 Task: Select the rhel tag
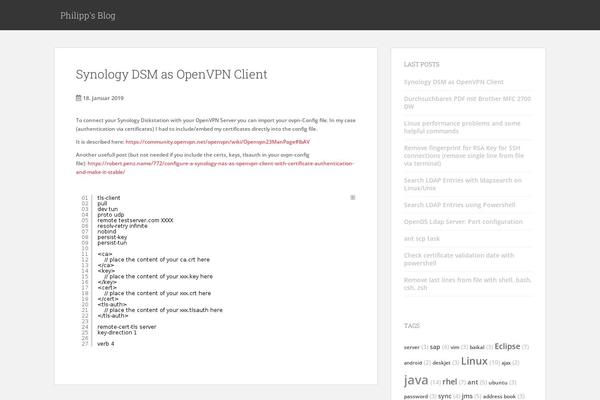[450, 382]
